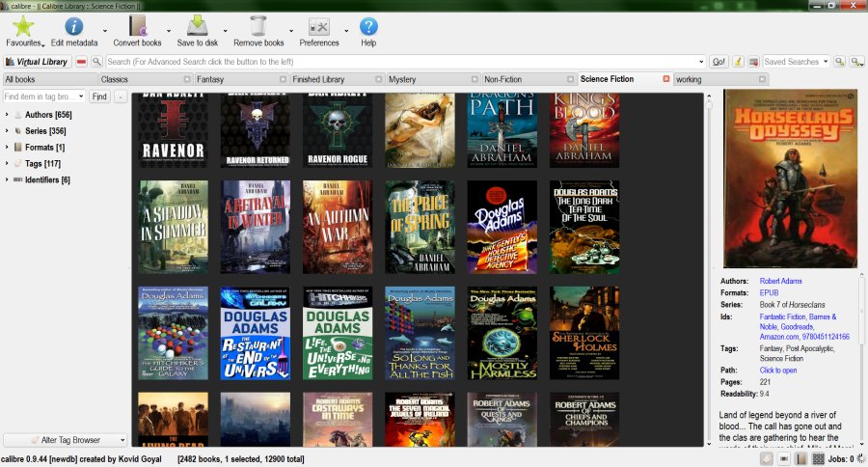Click the Go! search button

719,62
